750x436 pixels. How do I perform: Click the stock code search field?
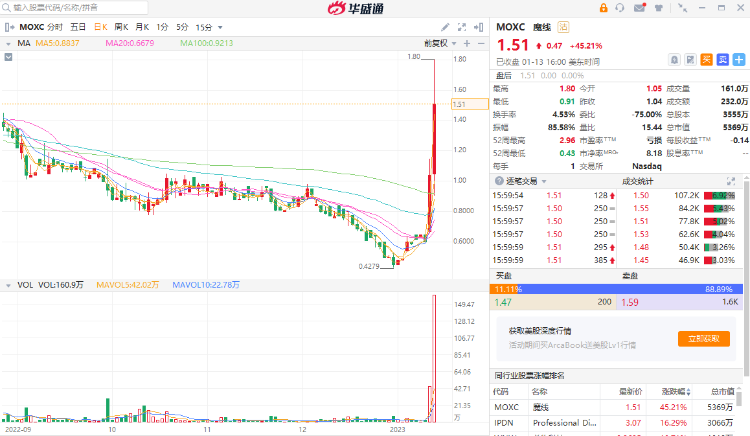pos(75,8)
